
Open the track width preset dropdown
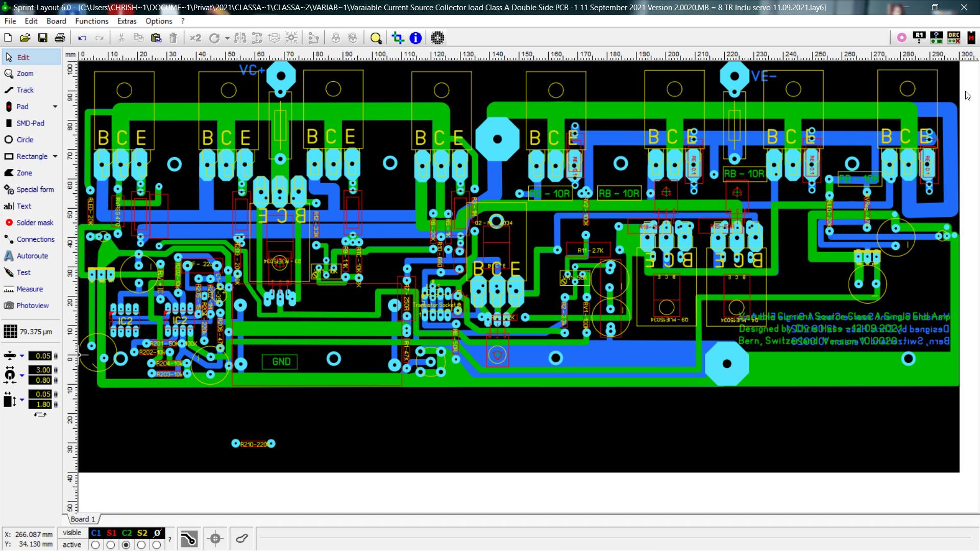(21, 356)
